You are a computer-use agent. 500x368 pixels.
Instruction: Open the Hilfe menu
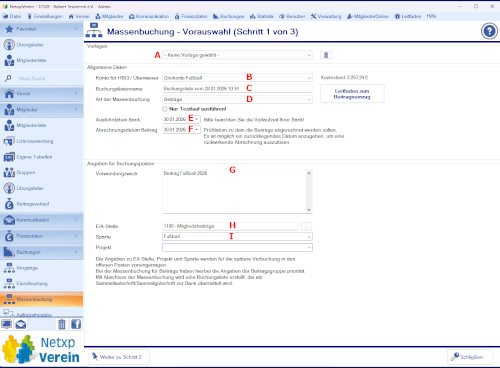(431, 16)
